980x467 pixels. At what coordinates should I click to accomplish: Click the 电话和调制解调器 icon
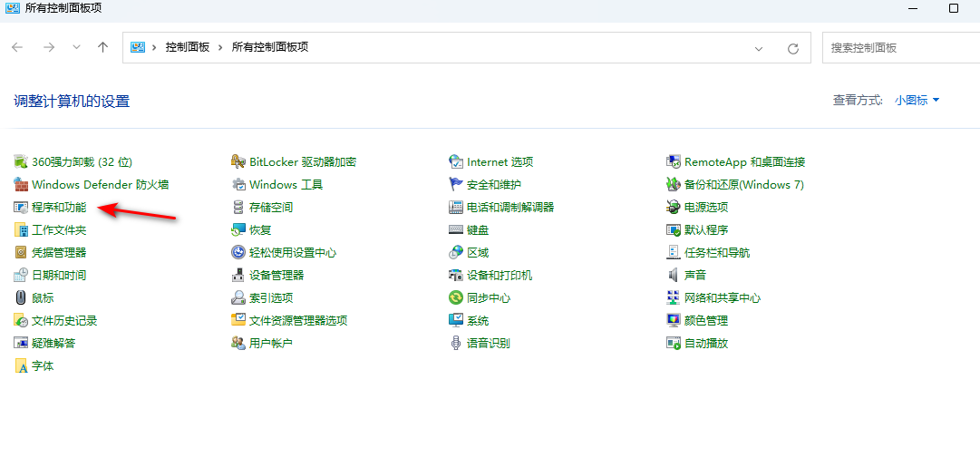[x=456, y=207]
